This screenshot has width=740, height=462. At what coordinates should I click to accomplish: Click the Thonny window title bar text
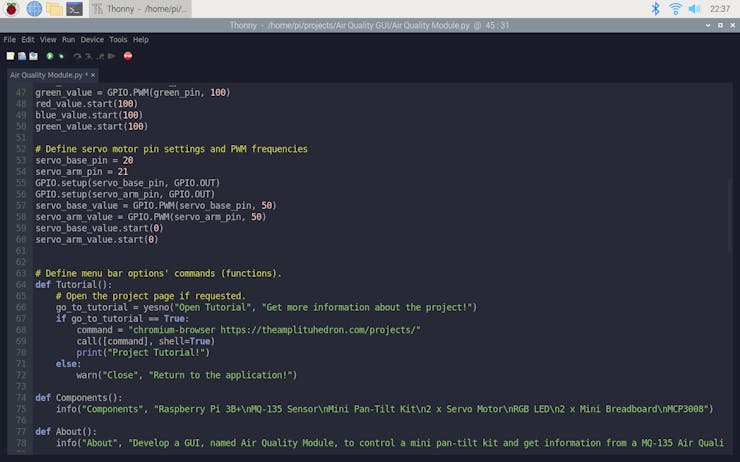coord(369,25)
